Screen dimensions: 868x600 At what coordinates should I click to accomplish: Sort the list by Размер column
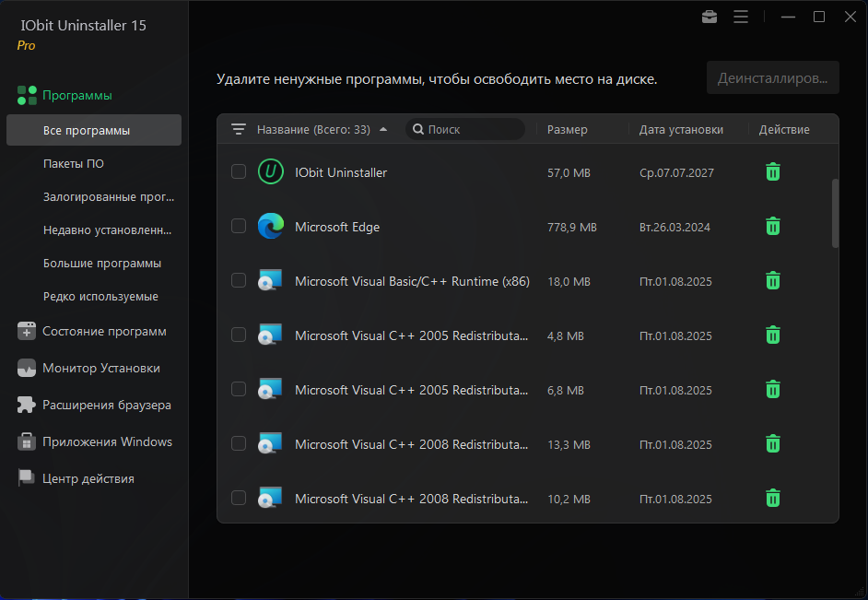pos(568,130)
